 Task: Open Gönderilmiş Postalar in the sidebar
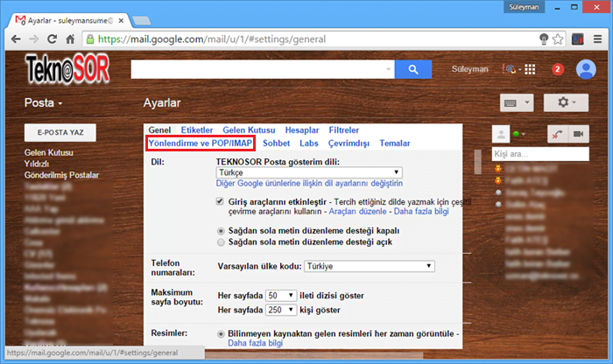(61, 175)
